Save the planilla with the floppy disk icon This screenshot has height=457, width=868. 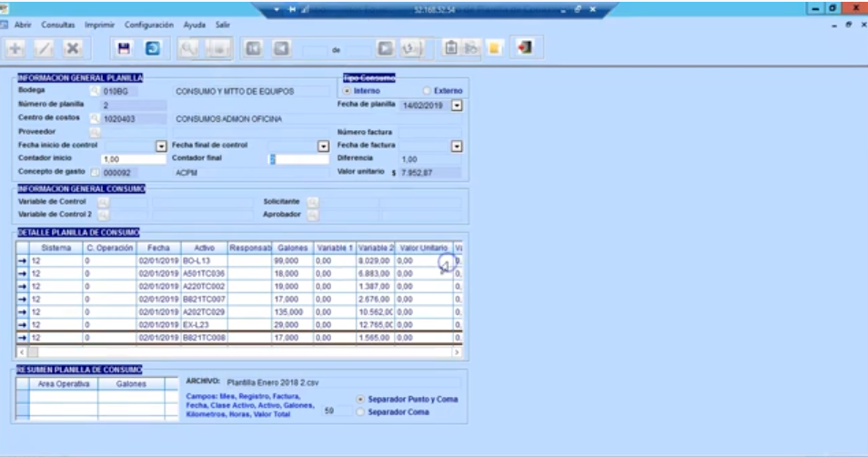pos(124,49)
